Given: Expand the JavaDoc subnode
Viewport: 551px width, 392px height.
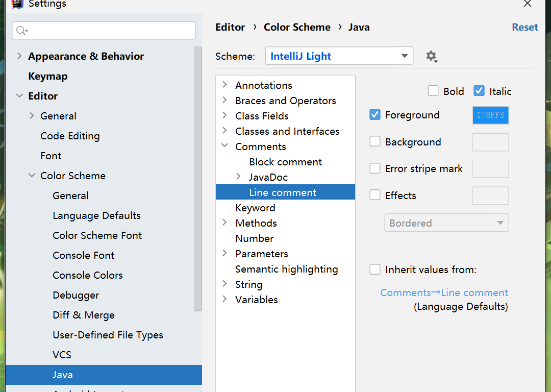Looking at the screenshot, I should pyautogui.click(x=239, y=177).
